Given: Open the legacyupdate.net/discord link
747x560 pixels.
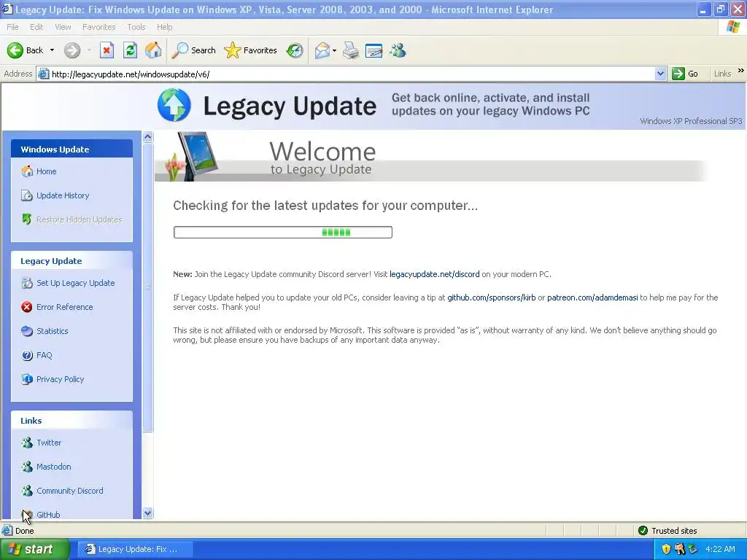Looking at the screenshot, I should pyautogui.click(x=435, y=274).
